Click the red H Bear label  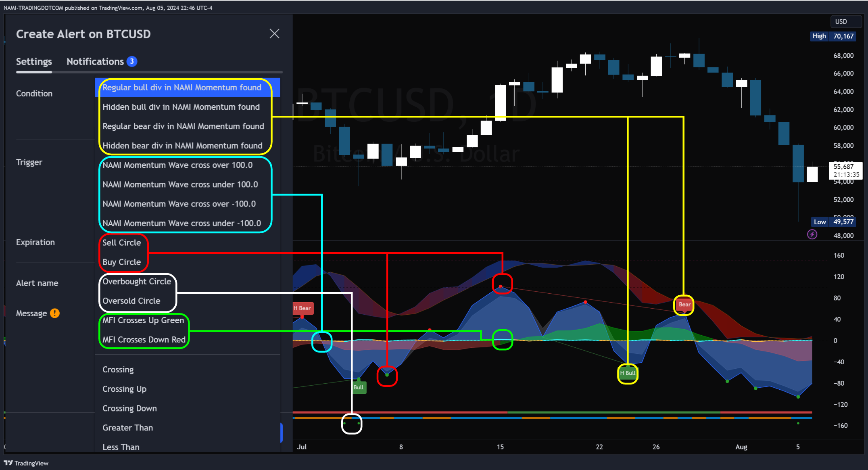tap(303, 308)
